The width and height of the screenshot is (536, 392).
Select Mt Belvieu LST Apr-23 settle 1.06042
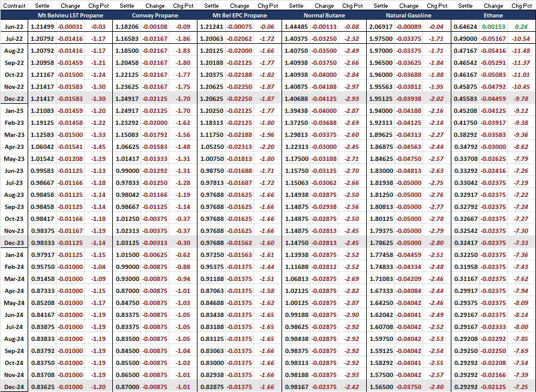pyautogui.click(x=42, y=146)
